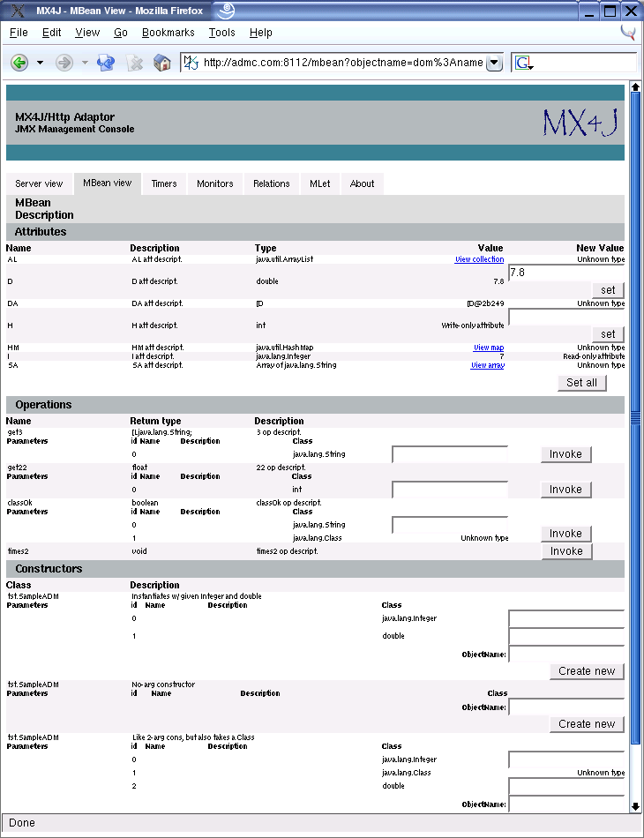Click 'Write-only attribute' value text
This screenshot has height=838, width=644.
473,325
